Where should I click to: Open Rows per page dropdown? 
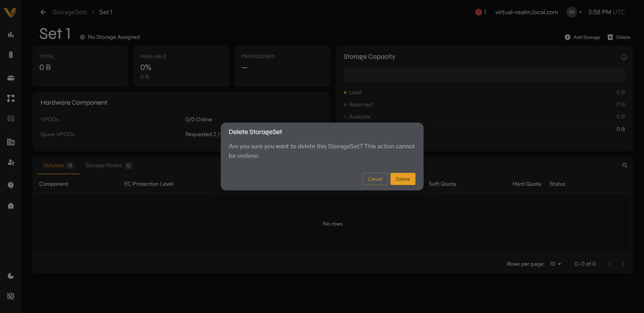pyautogui.click(x=555, y=264)
